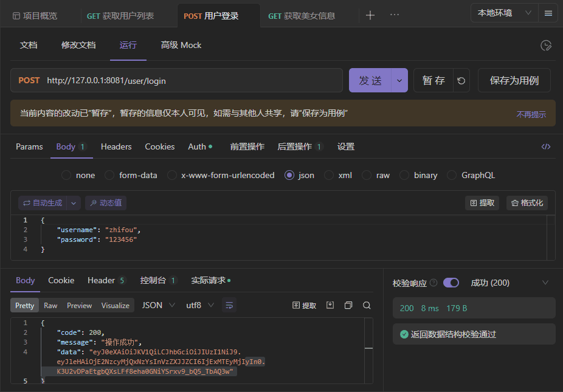Open the 修改文档 tab
The width and height of the screenshot is (563, 392).
[78, 45]
